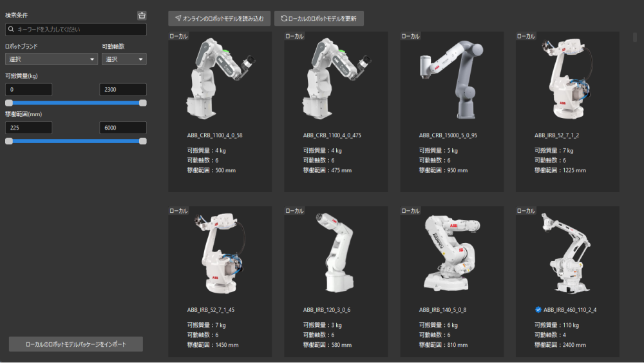Click the ABB_IRB_460_110_2_4 model name
The width and height of the screenshot is (644, 363).
pyautogui.click(x=570, y=310)
